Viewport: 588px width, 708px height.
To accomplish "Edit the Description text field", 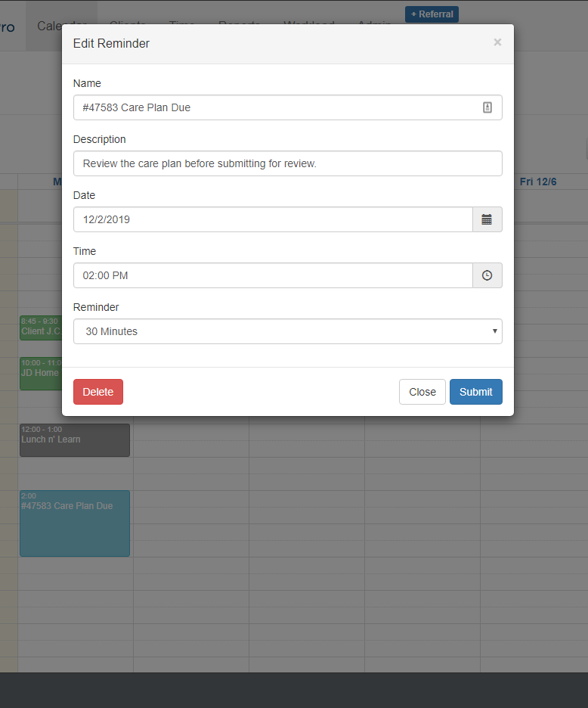I will point(287,163).
